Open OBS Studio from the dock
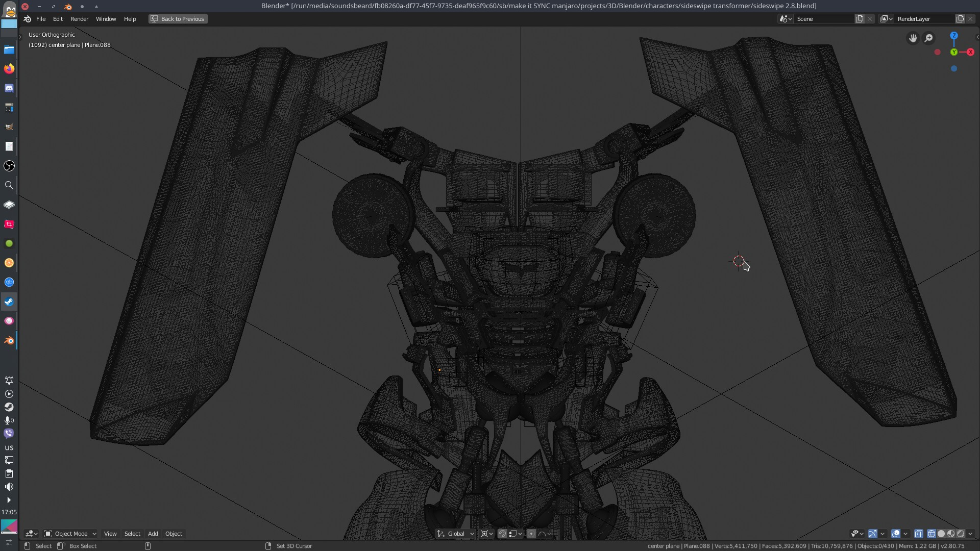The image size is (980, 551). [x=9, y=166]
